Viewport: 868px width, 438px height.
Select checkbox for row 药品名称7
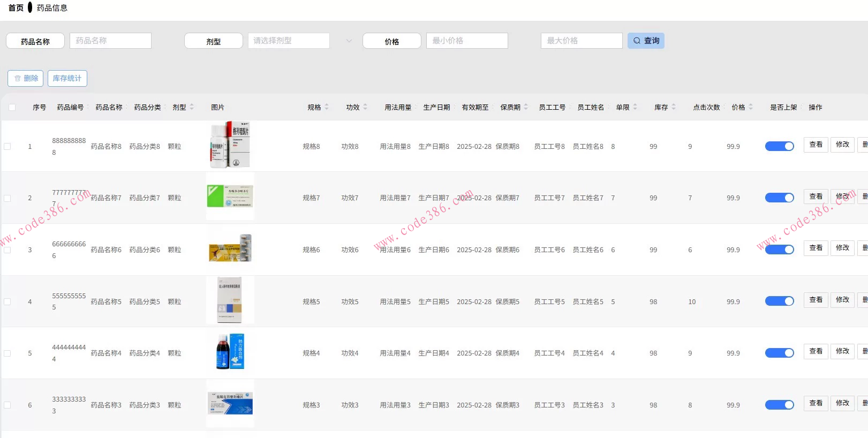(x=7, y=198)
